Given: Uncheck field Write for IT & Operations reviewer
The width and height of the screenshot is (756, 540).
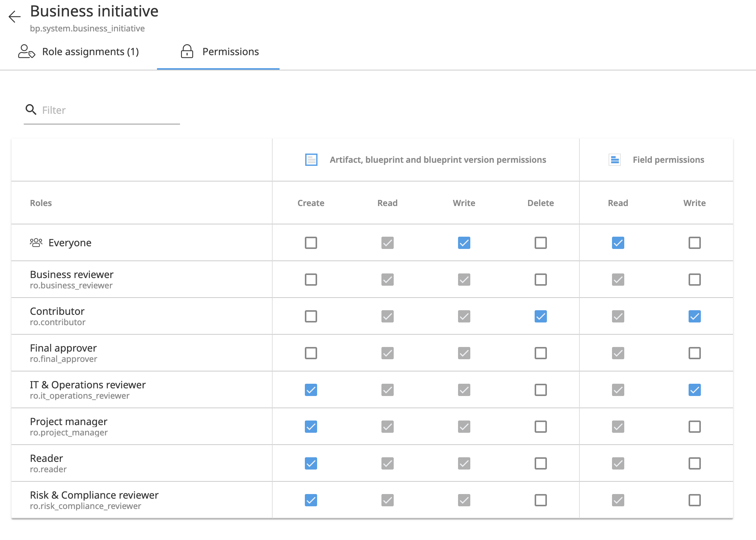Looking at the screenshot, I should (x=695, y=390).
